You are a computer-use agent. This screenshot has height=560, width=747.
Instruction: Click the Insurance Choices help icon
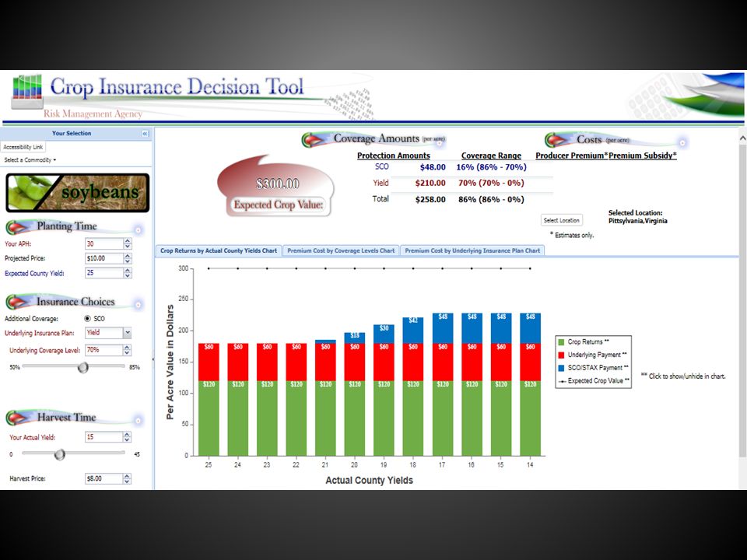(x=139, y=305)
